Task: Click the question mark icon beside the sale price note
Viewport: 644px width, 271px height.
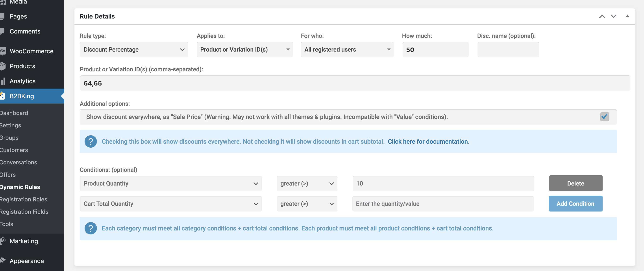Action: click(91, 141)
